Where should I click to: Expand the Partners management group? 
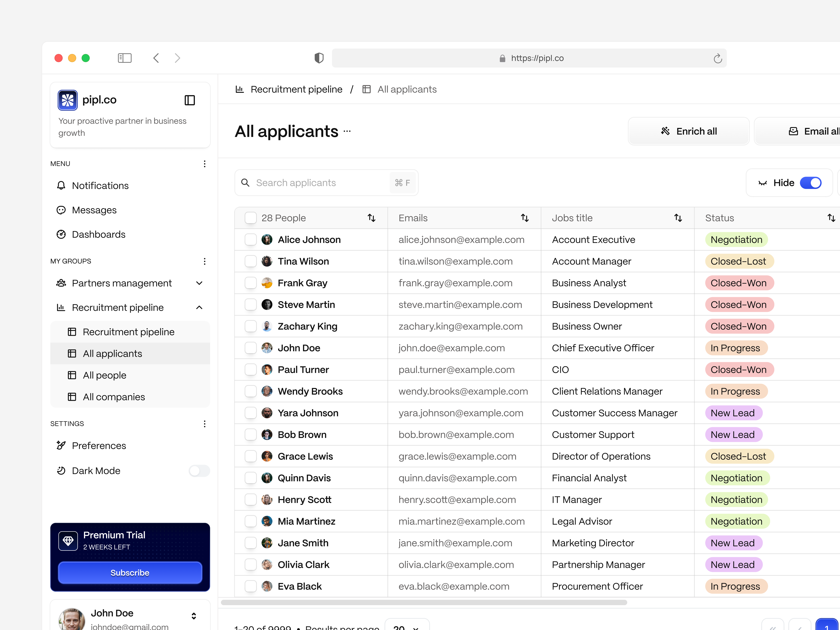pyautogui.click(x=199, y=283)
